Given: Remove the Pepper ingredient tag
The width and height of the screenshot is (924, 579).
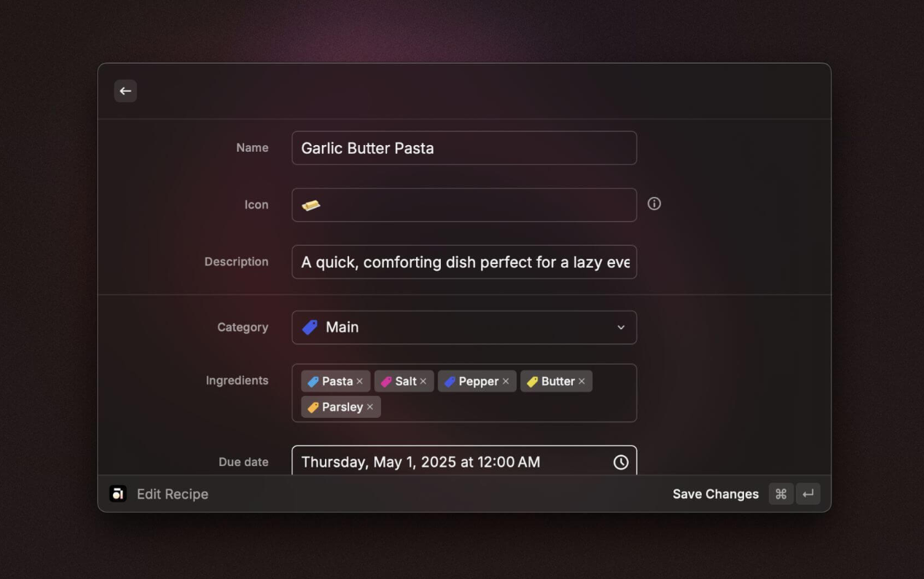Looking at the screenshot, I should point(506,381).
